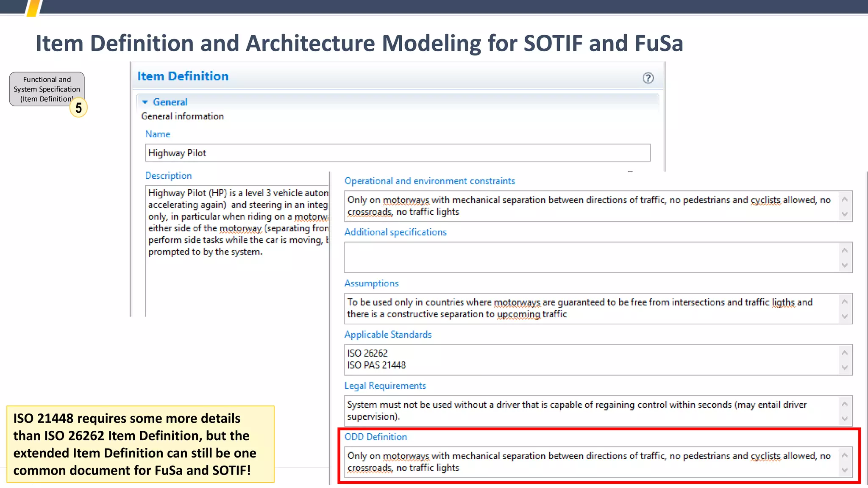The height and width of the screenshot is (488, 868).
Task: Click the Functional and System Specification box
Action: coord(47,89)
